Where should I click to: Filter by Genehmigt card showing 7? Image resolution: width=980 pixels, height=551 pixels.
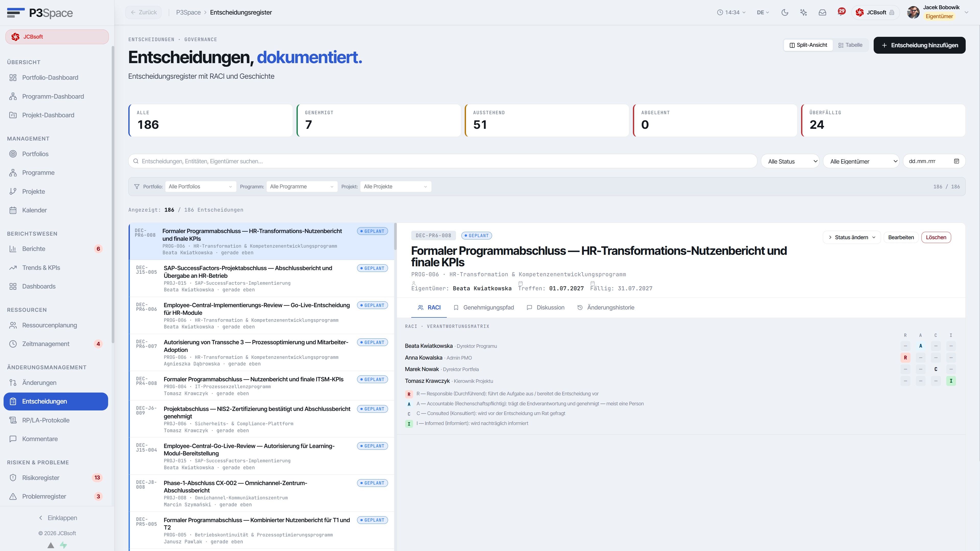pos(379,121)
